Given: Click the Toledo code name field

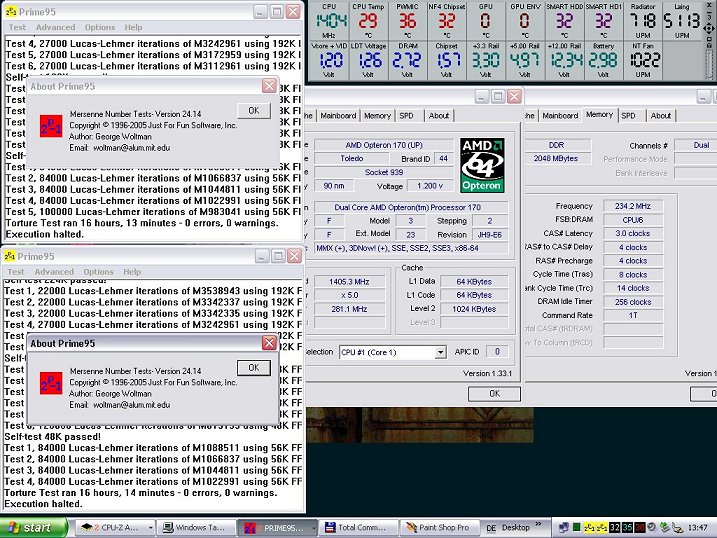Looking at the screenshot, I should [x=352, y=159].
